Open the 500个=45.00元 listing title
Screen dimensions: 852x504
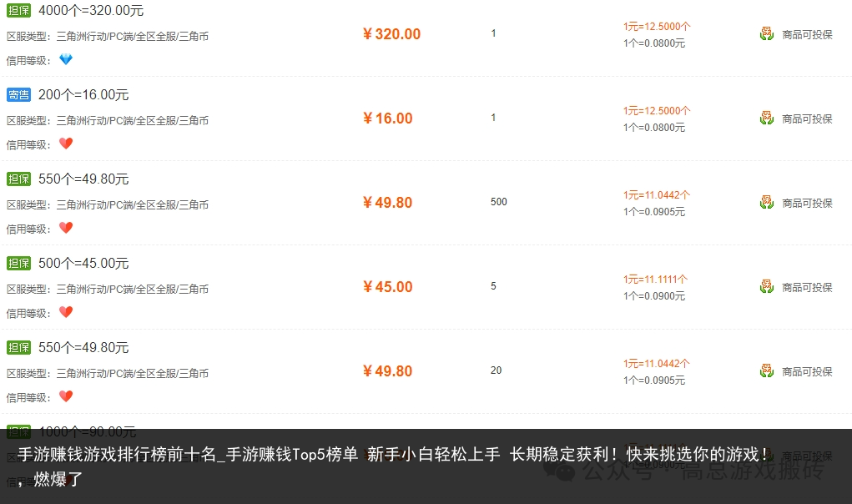coord(83,264)
